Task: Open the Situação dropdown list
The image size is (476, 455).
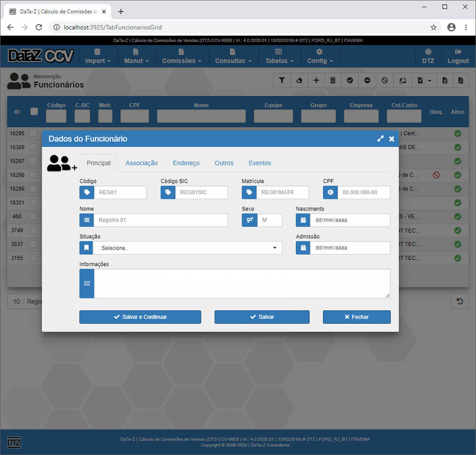Action: click(x=188, y=248)
